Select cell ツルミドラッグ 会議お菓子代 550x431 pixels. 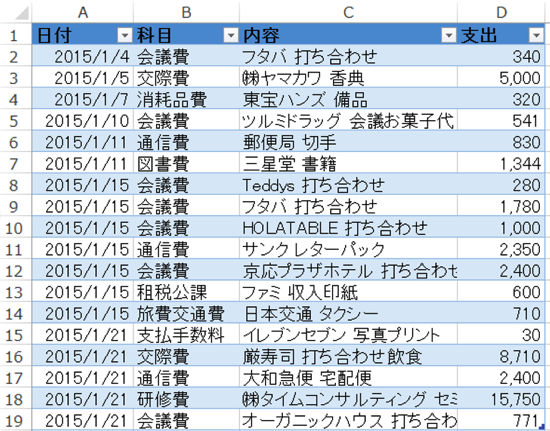pyautogui.click(x=348, y=121)
